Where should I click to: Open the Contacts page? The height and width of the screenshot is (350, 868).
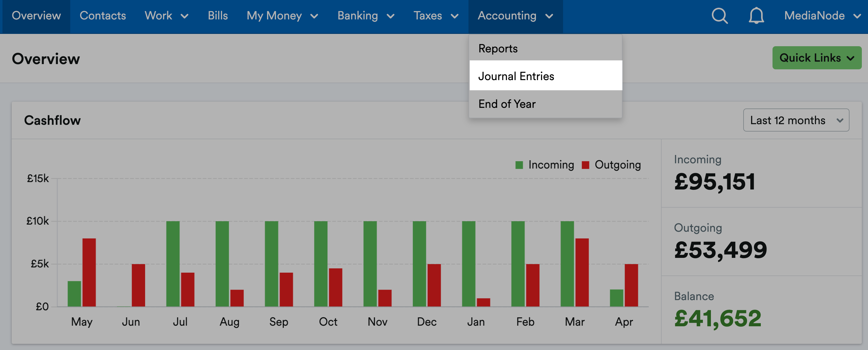[103, 16]
